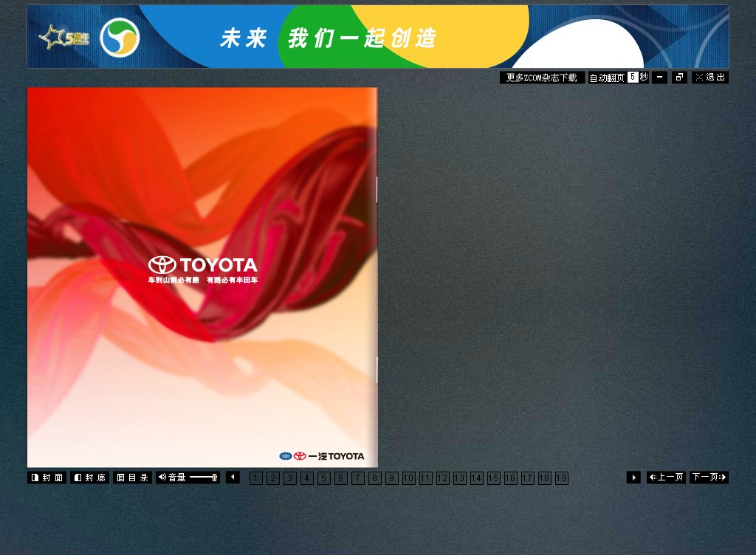
Task: Go to page 1
Action: point(256,478)
